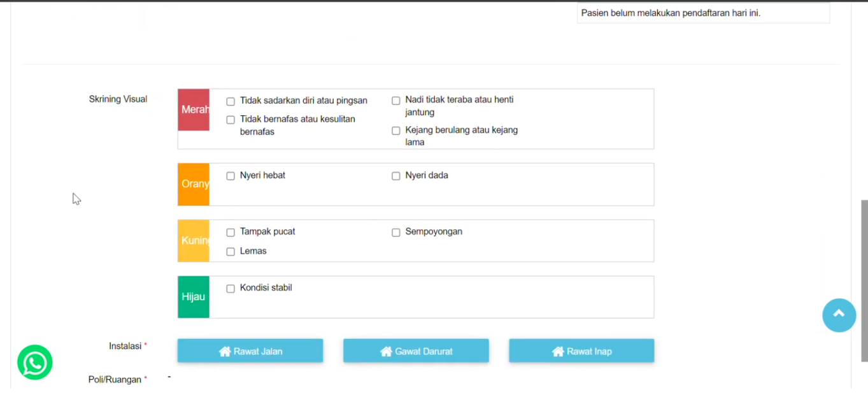The image size is (868, 395).
Task: Click the orange triage color block
Action: (x=194, y=184)
